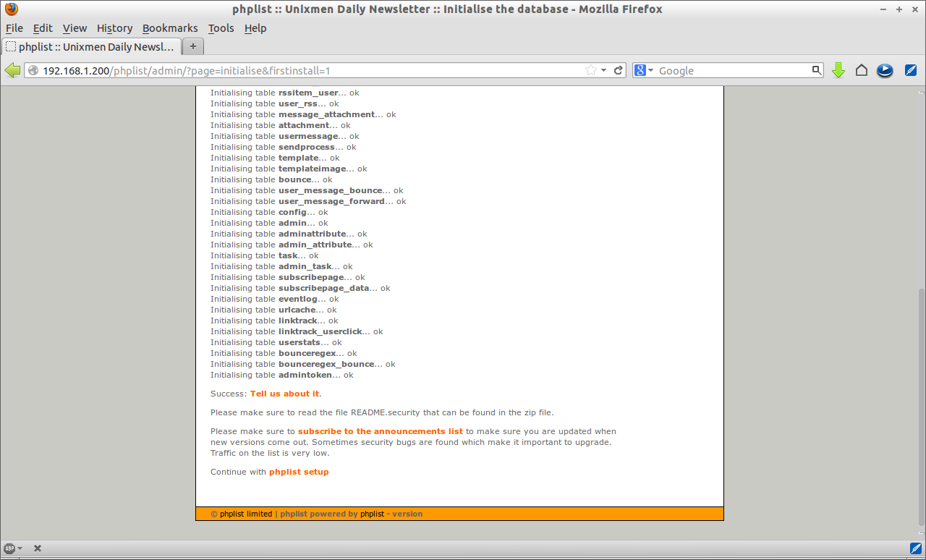The image size is (926, 560).
Task: Click the userstats table line
Action: coord(276,342)
